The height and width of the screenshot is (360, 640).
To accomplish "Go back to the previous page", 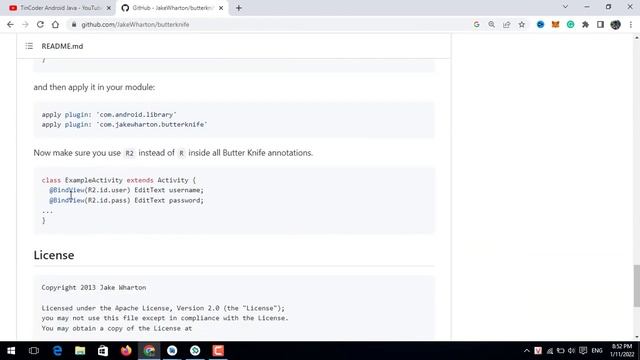I will tap(10, 24).
